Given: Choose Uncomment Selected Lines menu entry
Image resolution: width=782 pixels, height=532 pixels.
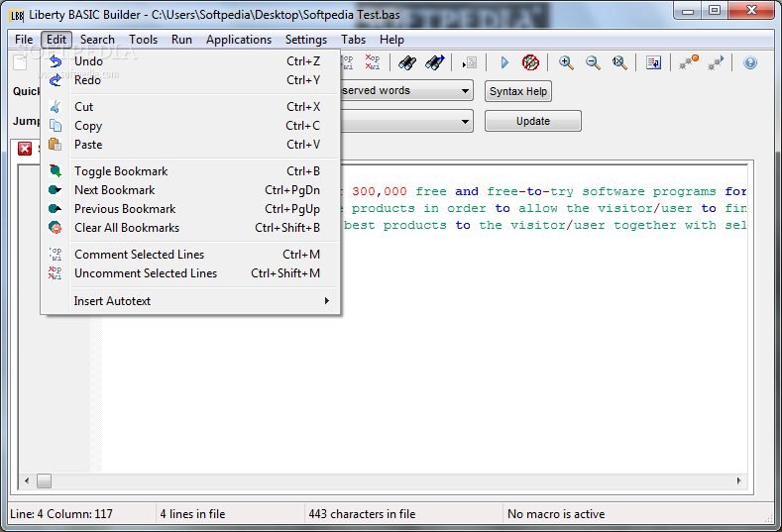Looking at the screenshot, I should pyautogui.click(x=190, y=273).
